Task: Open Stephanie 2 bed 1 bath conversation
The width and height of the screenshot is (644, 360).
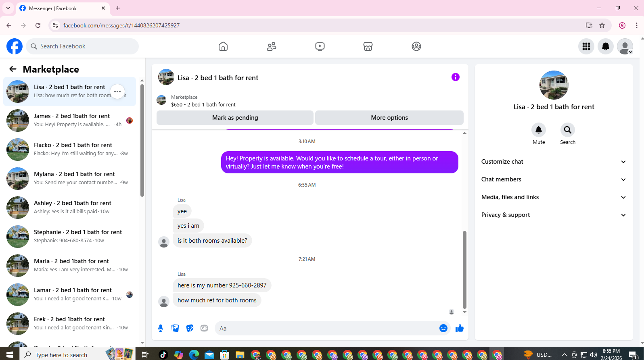Action: tap(69, 237)
